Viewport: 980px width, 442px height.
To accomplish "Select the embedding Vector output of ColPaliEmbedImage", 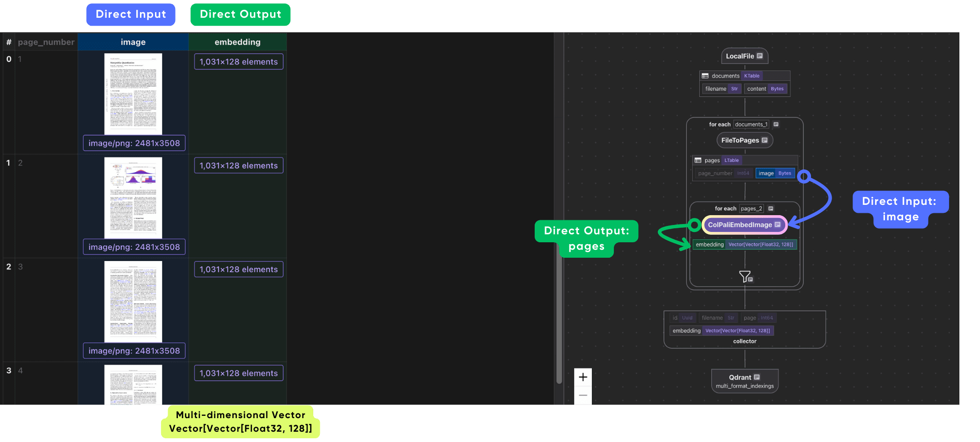I will 745,244.
